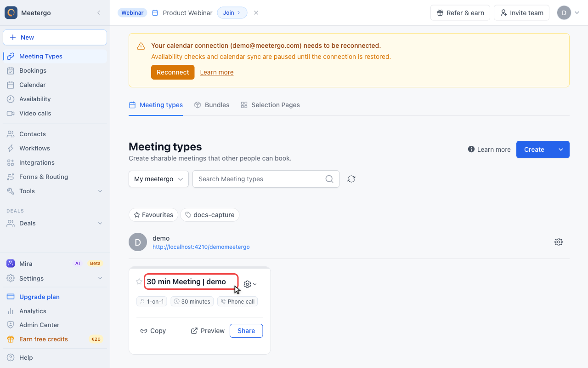This screenshot has width=588, height=368.
Task: Open Workflows in the sidebar
Action: coord(55,148)
